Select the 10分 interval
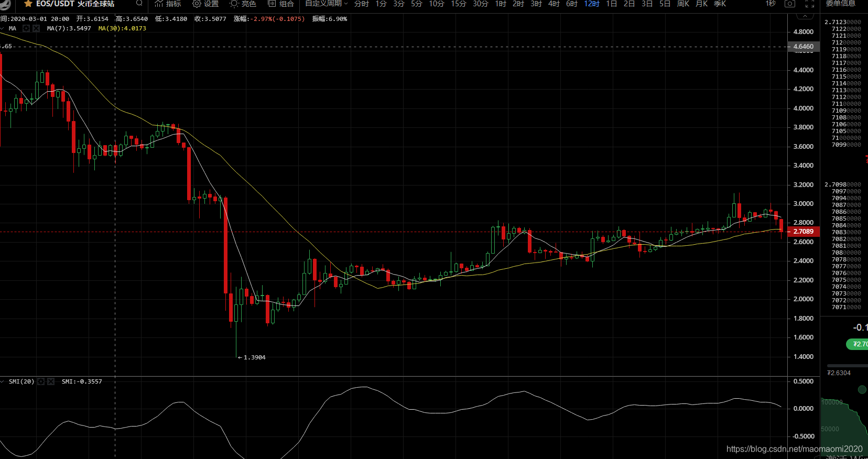Image resolution: width=868 pixels, height=459 pixels. pos(437,4)
